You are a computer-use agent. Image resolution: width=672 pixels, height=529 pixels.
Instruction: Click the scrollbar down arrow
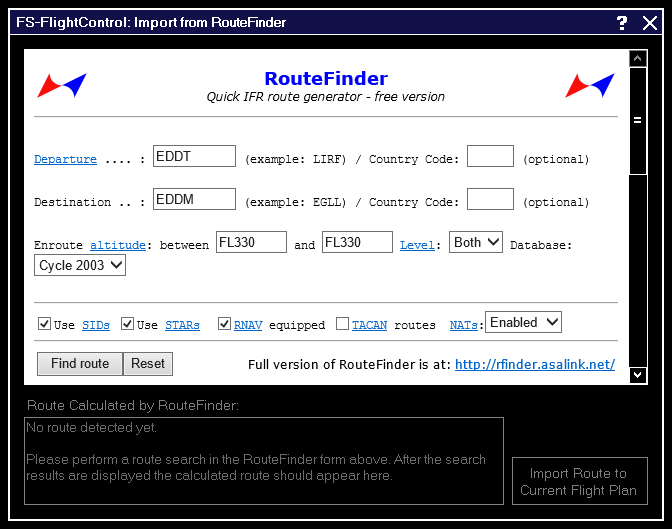638,375
